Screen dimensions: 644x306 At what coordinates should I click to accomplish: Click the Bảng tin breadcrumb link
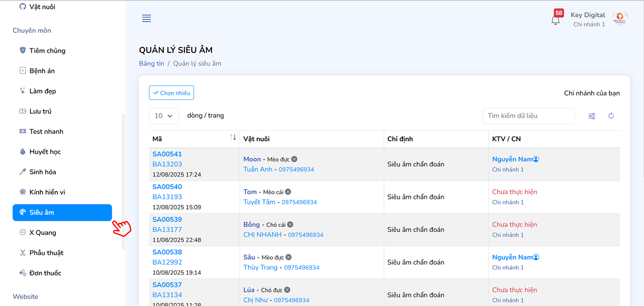tap(152, 63)
